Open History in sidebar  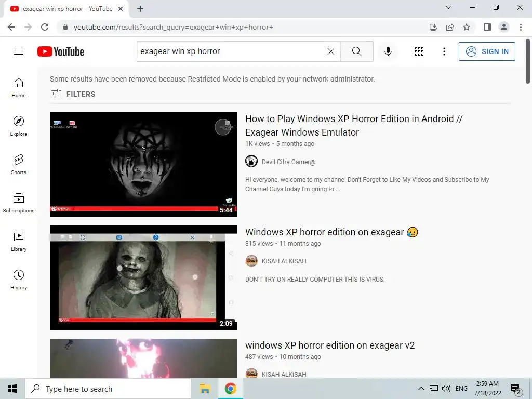tap(19, 280)
